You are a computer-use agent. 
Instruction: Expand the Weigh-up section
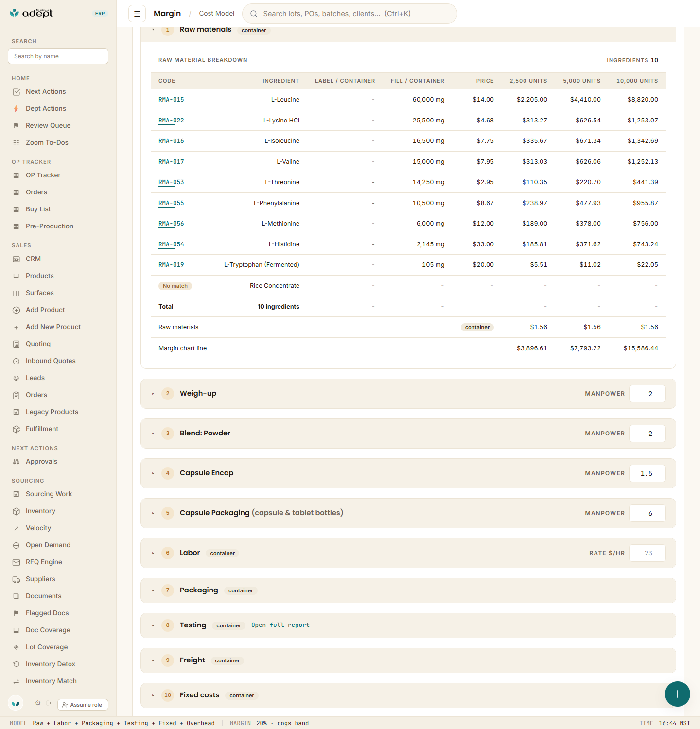[153, 394]
